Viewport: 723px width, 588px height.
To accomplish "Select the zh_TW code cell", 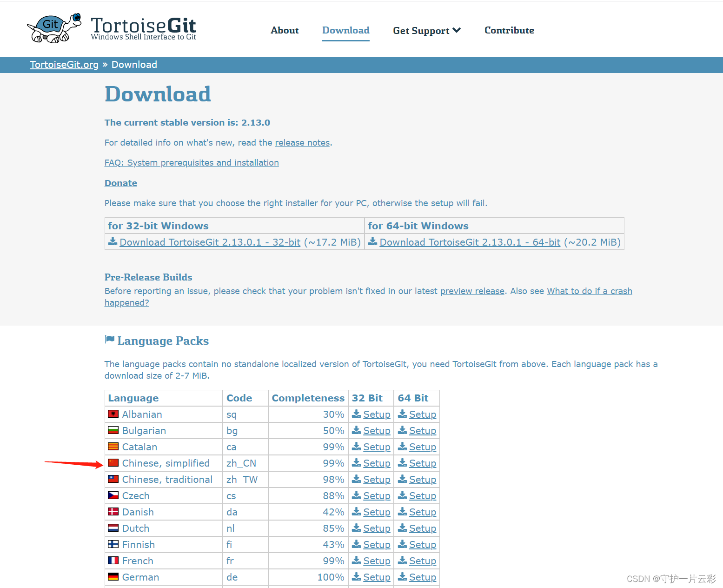I will click(245, 480).
